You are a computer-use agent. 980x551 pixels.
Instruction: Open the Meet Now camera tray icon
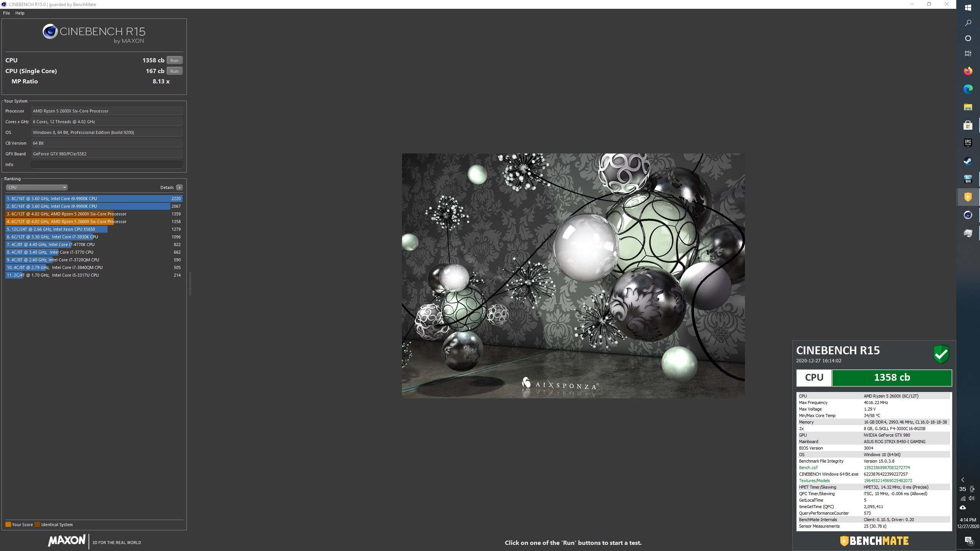pyautogui.click(x=972, y=489)
